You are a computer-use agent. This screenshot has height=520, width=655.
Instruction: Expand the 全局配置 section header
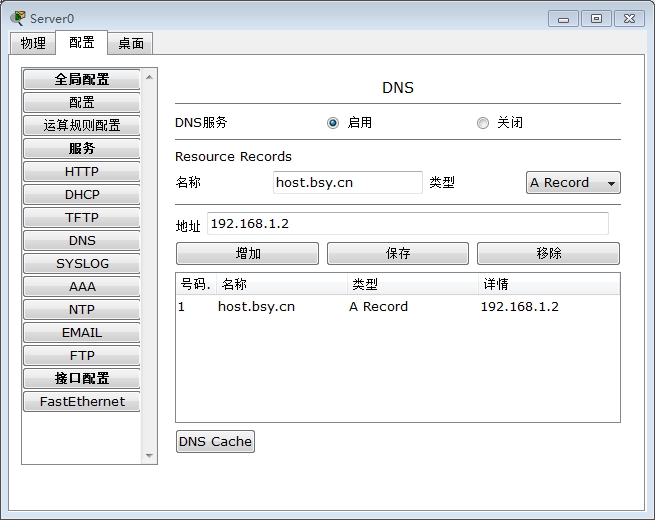82,80
